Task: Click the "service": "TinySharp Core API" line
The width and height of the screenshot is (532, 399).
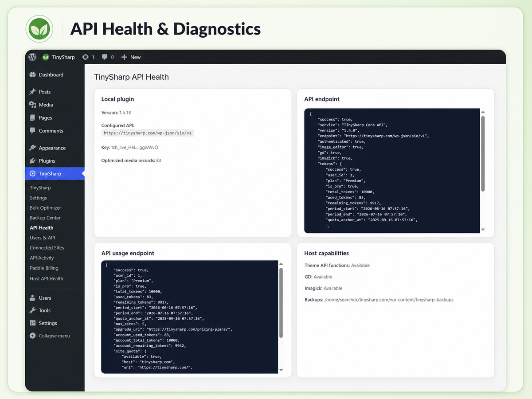Action: coord(352,125)
